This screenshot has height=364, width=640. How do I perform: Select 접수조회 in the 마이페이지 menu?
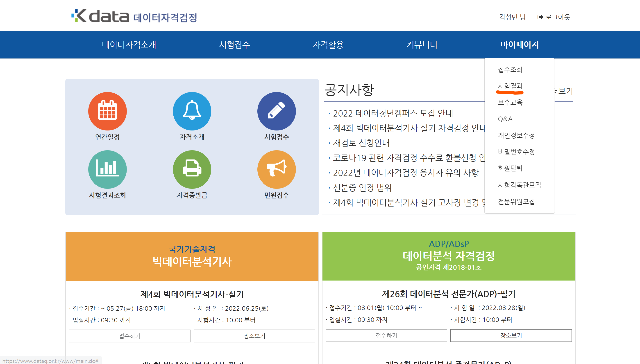point(510,70)
